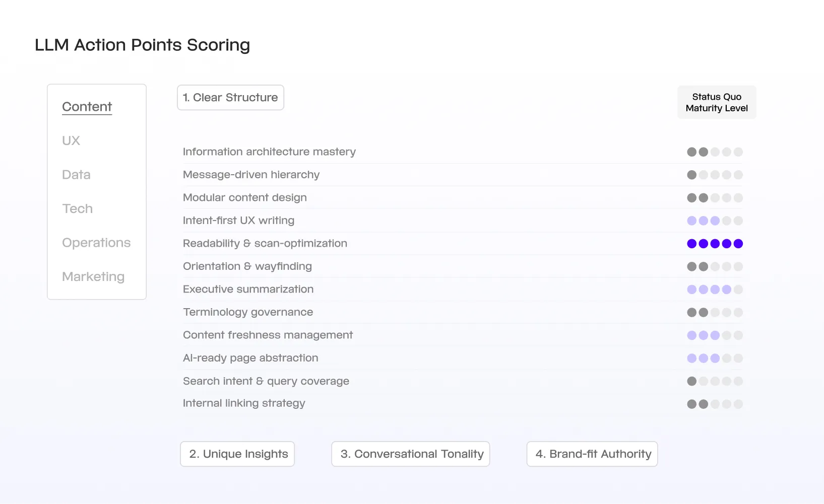
Task: Click the Intent-first UX writing maturity dots
Action: (715, 221)
